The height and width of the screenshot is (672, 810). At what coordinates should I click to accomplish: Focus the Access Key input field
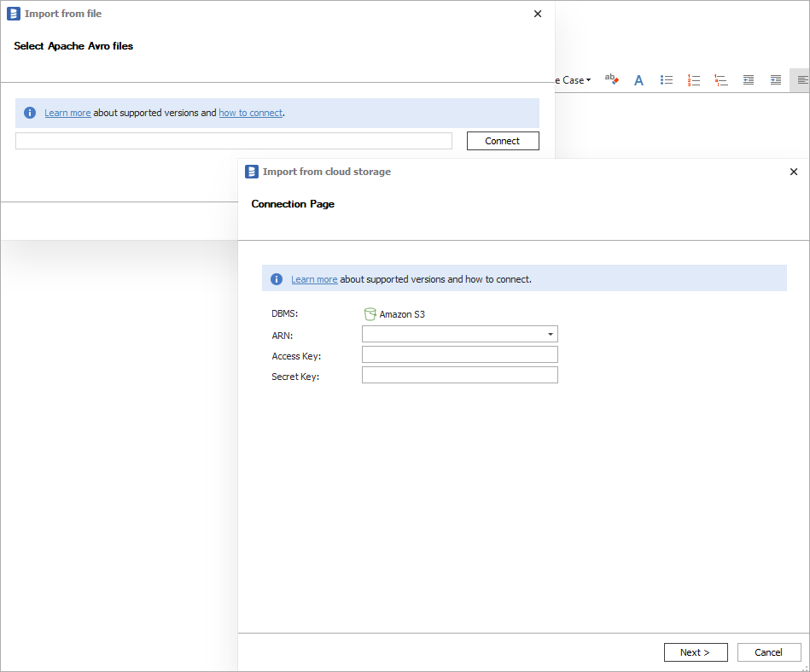459,354
